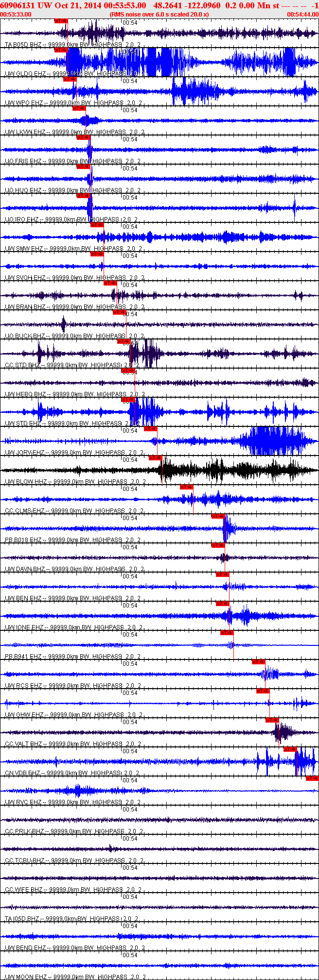
Task: Select the red pick marker on CC CLMS trace
Action: click(187, 487)
